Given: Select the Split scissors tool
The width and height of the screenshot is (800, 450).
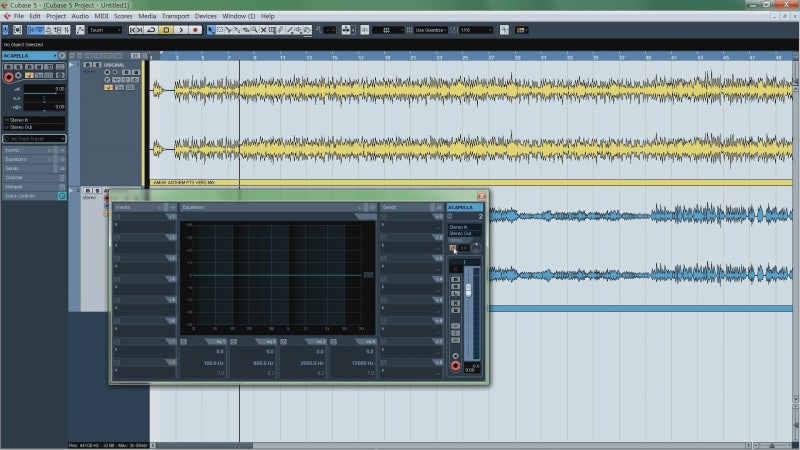Looking at the screenshot, I should coord(229,30).
